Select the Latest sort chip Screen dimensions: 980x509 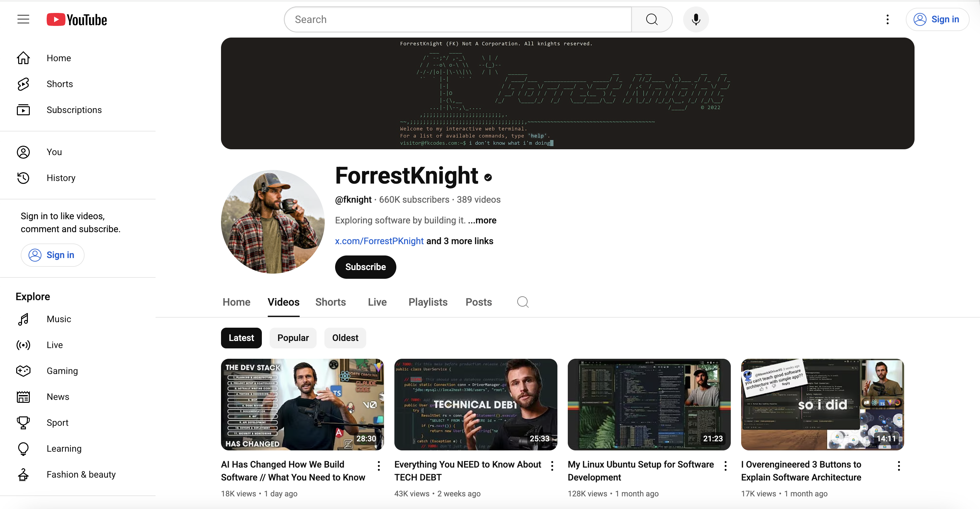click(x=241, y=338)
